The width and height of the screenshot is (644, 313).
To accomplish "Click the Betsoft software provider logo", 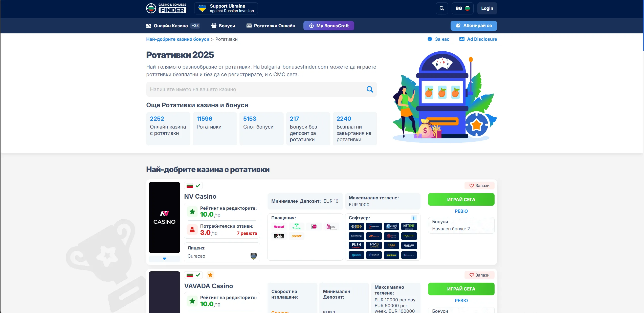I will pyautogui.click(x=357, y=226).
